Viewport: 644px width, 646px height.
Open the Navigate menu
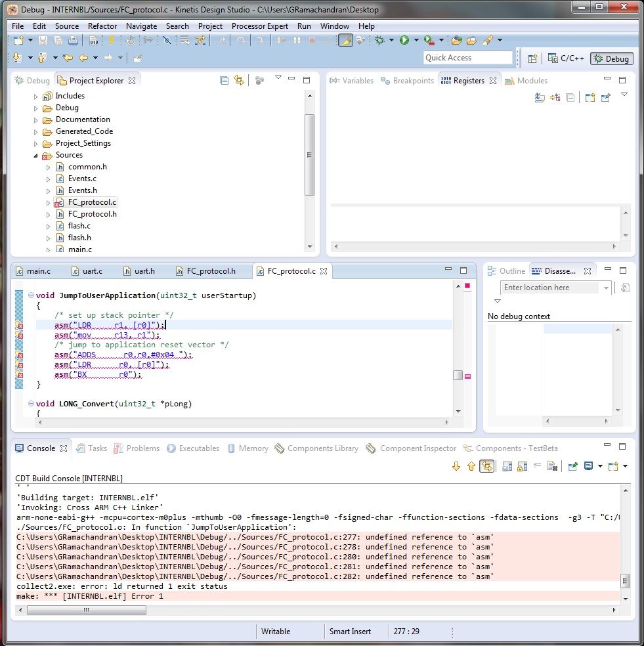tap(141, 26)
